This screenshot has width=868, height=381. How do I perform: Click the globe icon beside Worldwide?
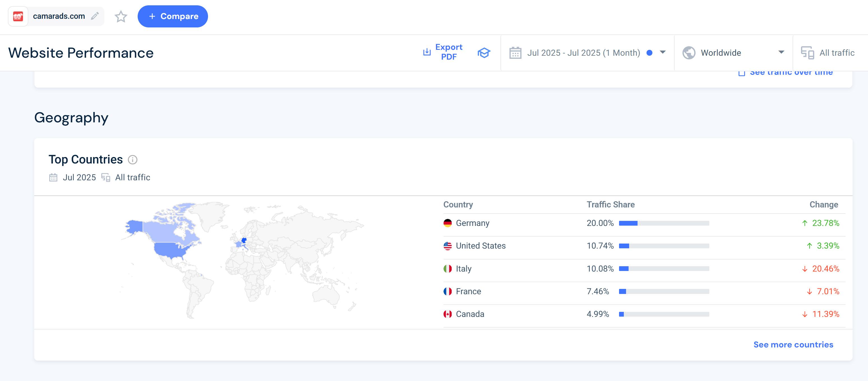(x=689, y=53)
